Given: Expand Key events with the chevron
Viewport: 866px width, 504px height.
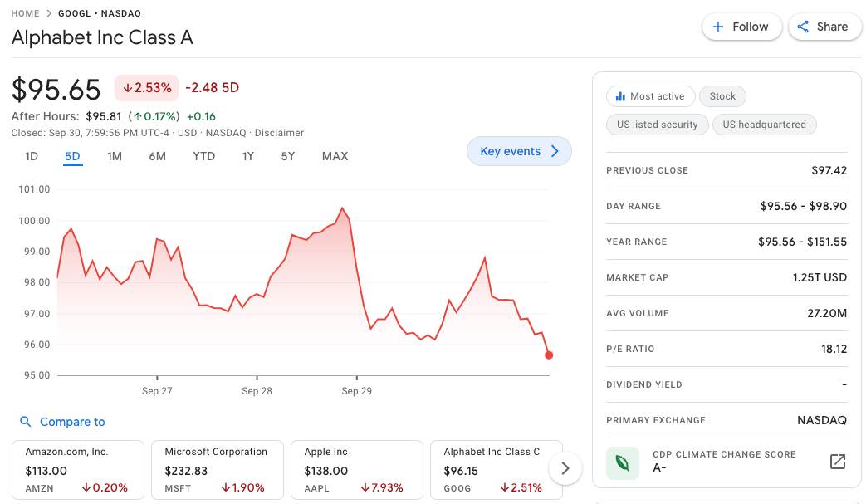Looking at the screenshot, I should [555, 151].
